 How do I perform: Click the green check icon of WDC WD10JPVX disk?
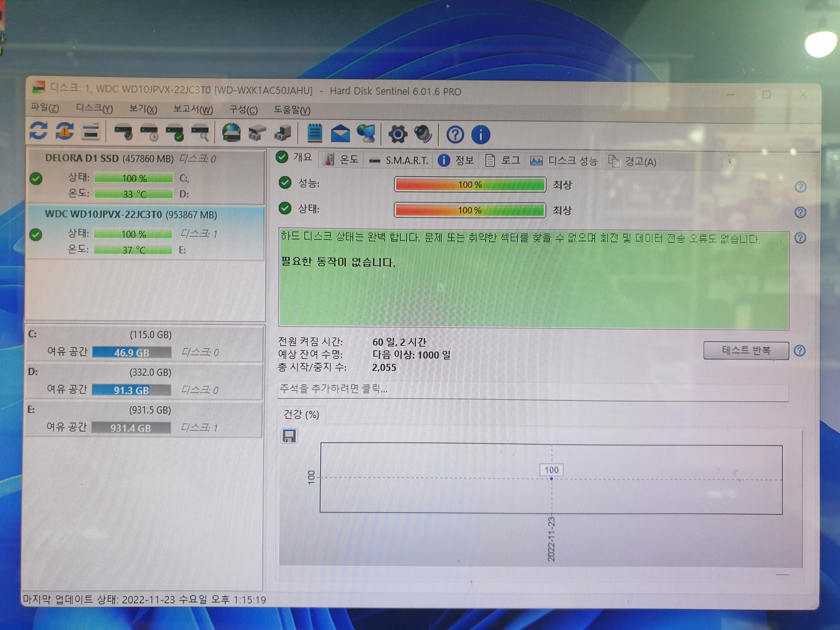tap(36, 235)
